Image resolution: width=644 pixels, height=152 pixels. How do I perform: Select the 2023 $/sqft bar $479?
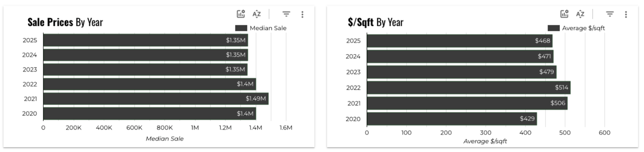point(461,72)
